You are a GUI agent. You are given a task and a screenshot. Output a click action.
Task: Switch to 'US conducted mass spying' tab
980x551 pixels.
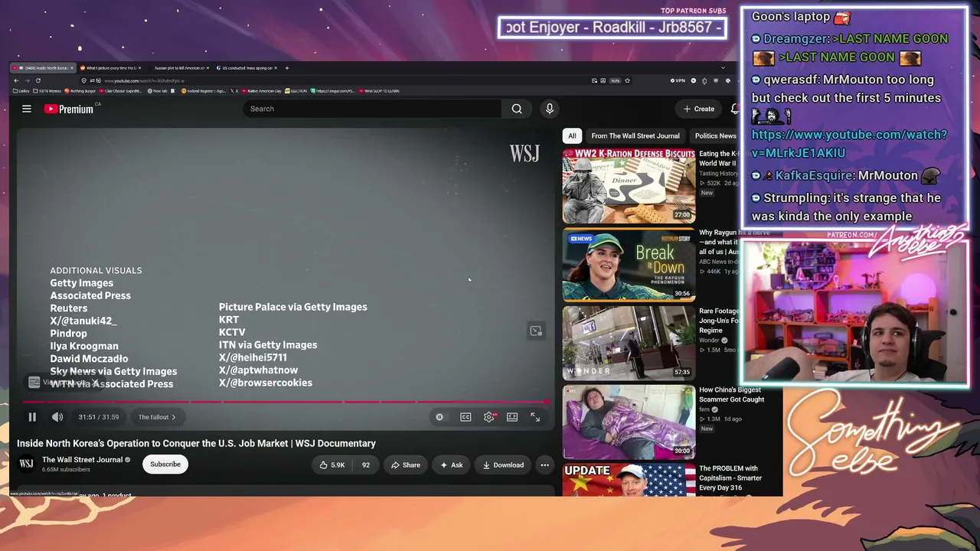(245, 68)
